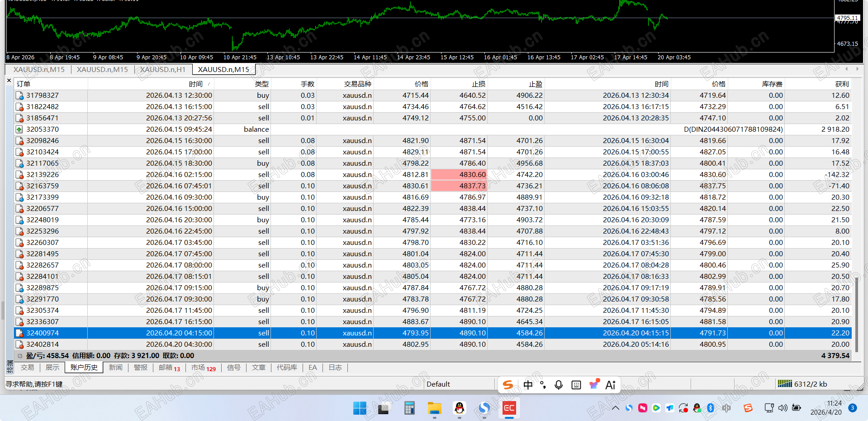This screenshot has width=868, height=421.
Task: Toggle Chinese/English input mode button
Action: tap(528, 385)
